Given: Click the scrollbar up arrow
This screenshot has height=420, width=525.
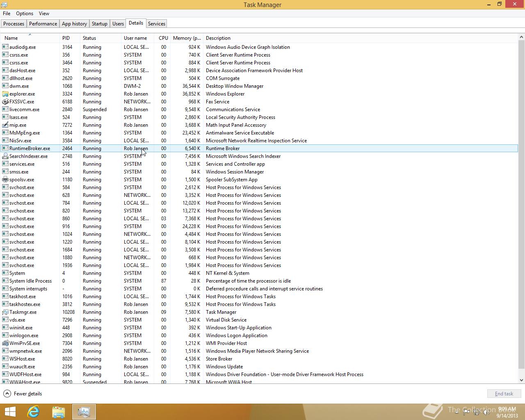Looking at the screenshot, I should click(522, 37).
